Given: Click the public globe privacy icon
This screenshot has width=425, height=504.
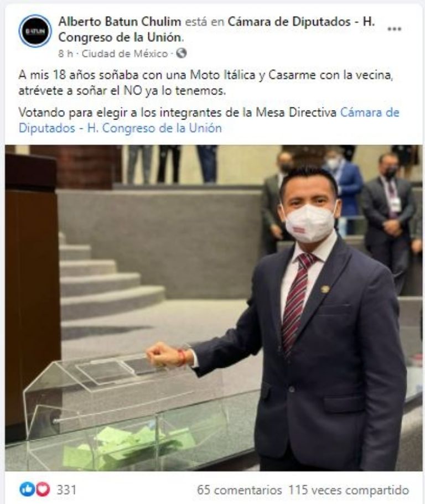Looking at the screenshot, I should point(182,53).
